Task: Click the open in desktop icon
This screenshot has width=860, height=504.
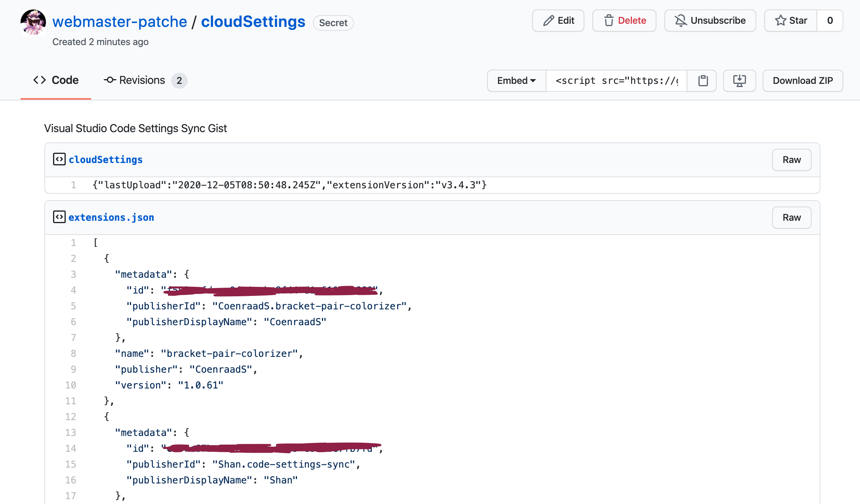Action: [x=739, y=81]
